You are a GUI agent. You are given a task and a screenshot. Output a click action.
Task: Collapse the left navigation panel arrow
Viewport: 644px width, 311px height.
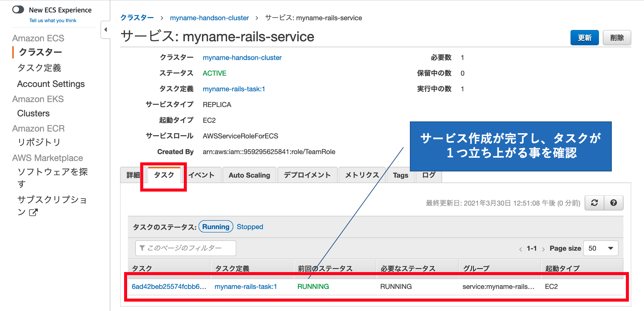click(x=106, y=30)
